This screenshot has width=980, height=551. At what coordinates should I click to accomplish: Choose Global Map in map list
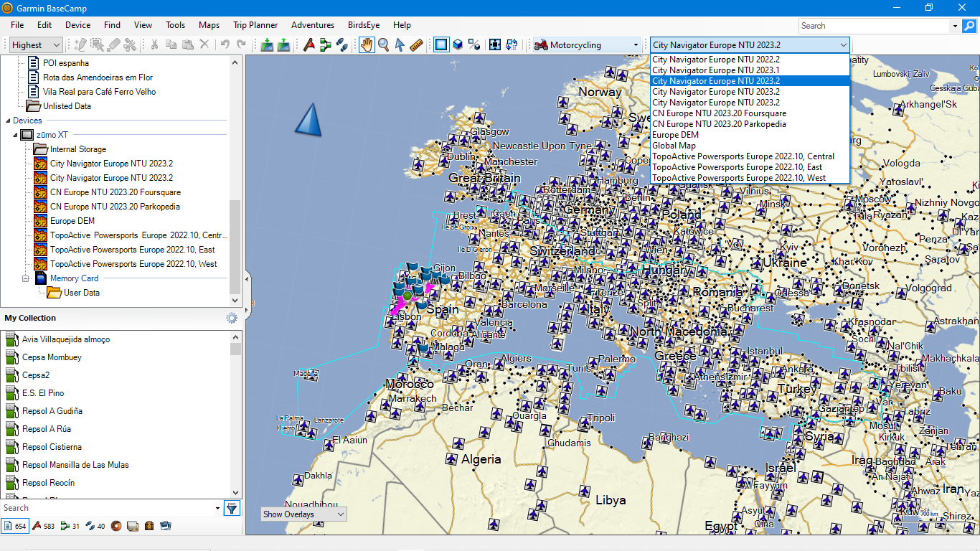click(x=750, y=146)
